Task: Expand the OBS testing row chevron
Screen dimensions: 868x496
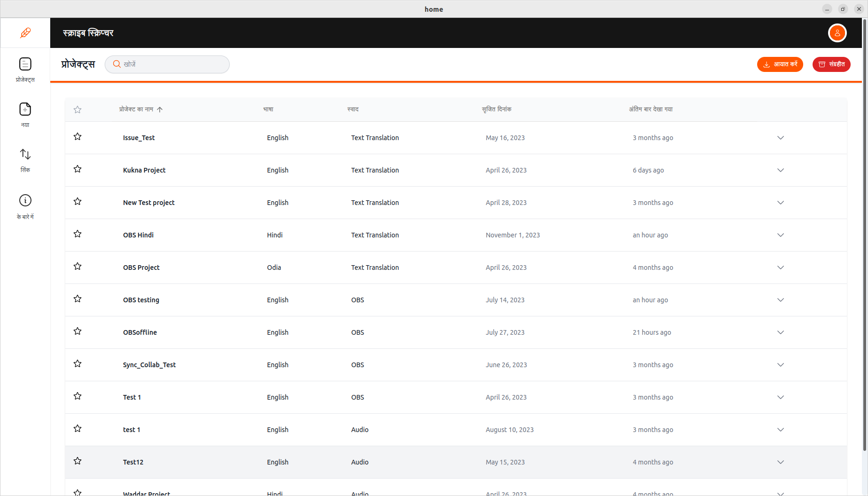Action: tap(781, 300)
